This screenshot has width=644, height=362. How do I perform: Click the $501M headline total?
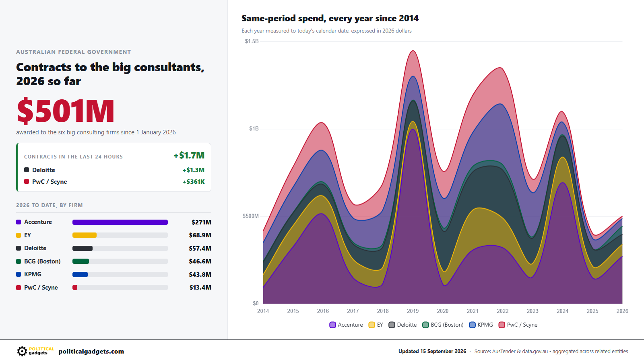point(66,111)
